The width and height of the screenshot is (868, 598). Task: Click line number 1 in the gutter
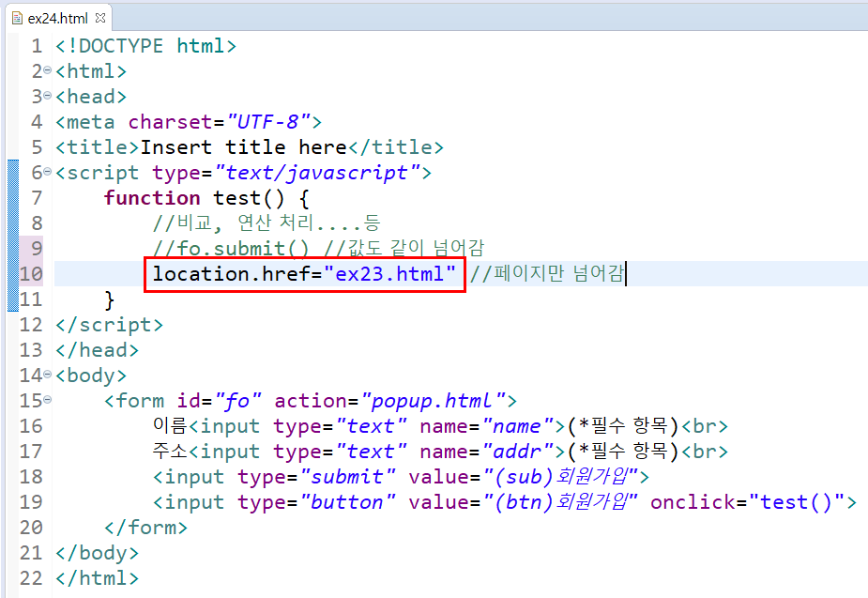click(x=37, y=46)
